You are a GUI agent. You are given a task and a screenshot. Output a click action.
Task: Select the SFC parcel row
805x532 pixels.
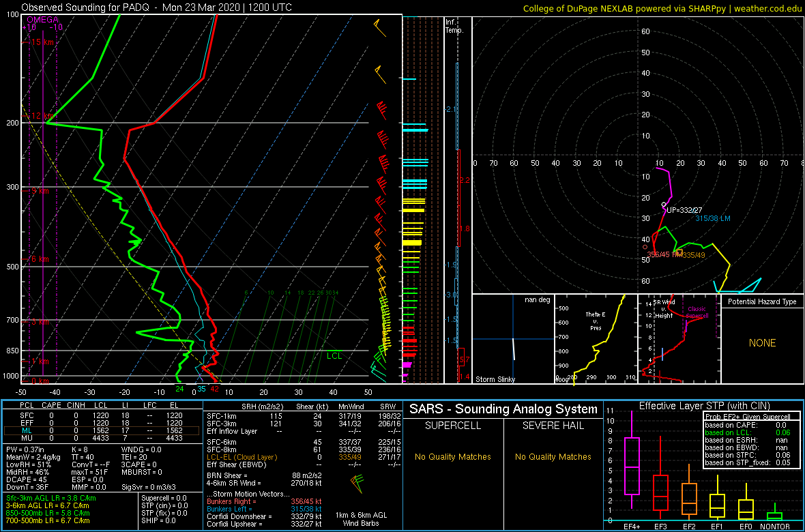pos(101,415)
